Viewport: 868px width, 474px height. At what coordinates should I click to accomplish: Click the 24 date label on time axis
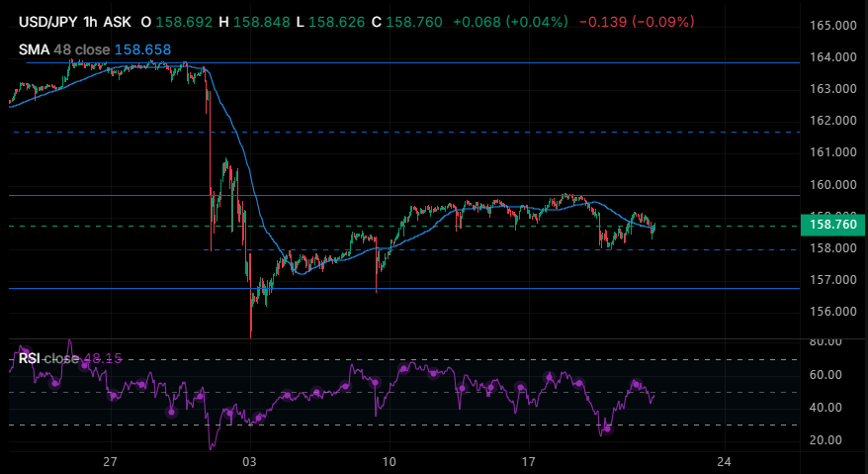coord(724,461)
